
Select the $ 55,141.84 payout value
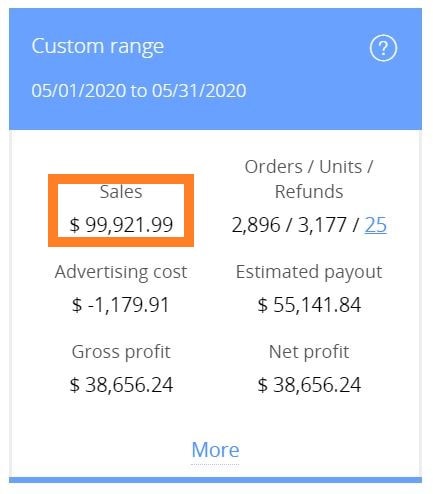pyautogui.click(x=309, y=304)
